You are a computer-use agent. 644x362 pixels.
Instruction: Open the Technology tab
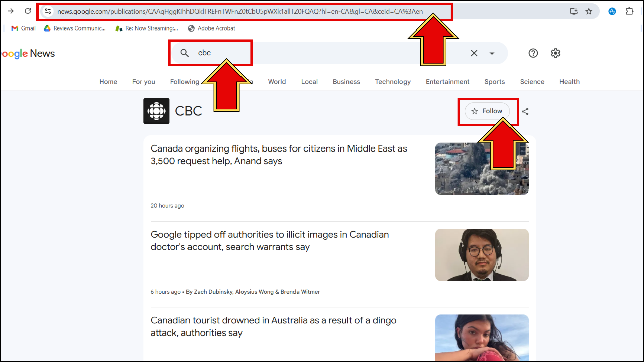pyautogui.click(x=393, y=82)
